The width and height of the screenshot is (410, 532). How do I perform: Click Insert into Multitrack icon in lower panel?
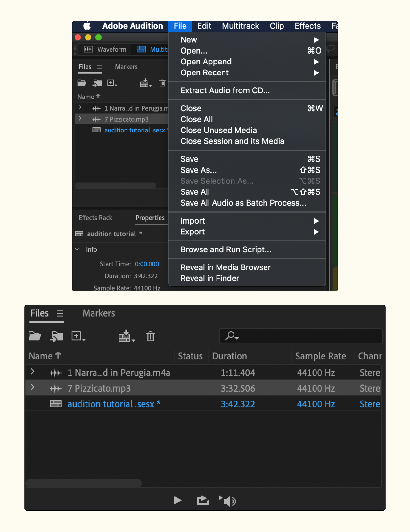[127, 336]
